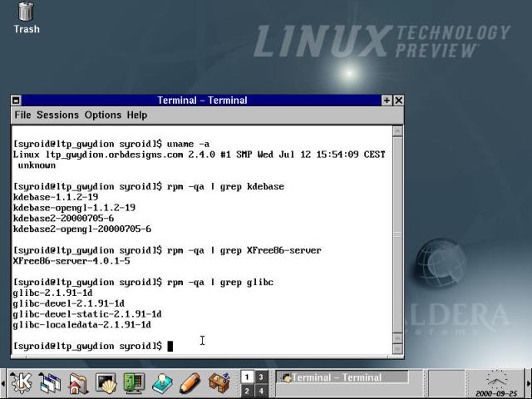Open the Sessions menu

click(x=57, y=115)
